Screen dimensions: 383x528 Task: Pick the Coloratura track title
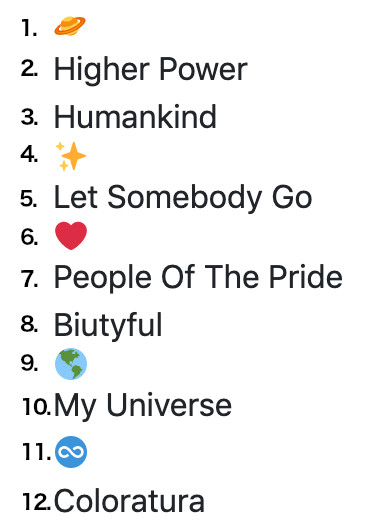(129, 502)
